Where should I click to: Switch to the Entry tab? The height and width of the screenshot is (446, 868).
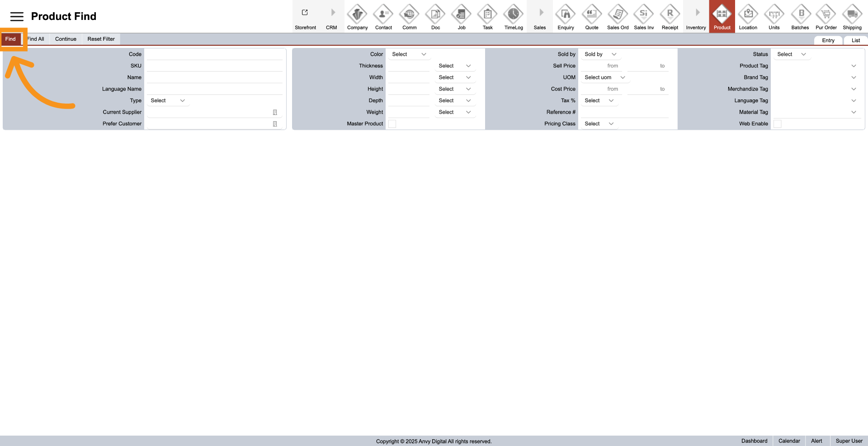pyautogui.click(x=828, y=40)
